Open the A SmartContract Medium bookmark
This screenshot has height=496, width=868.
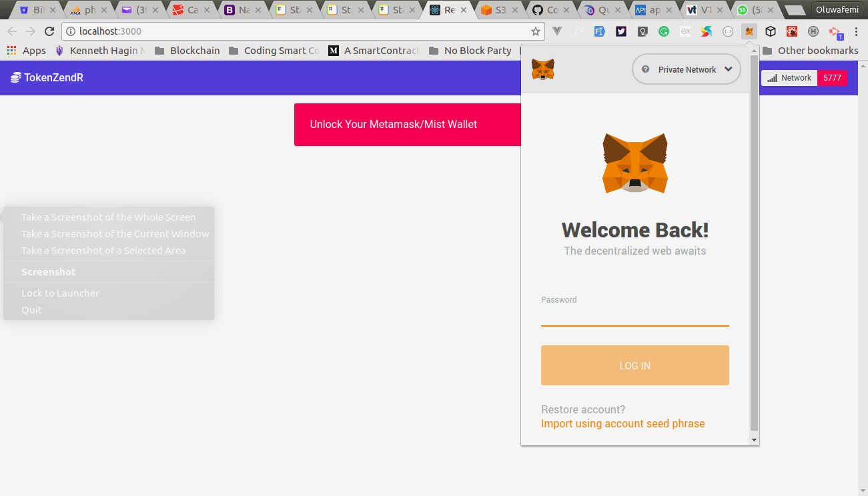(374, 51)
